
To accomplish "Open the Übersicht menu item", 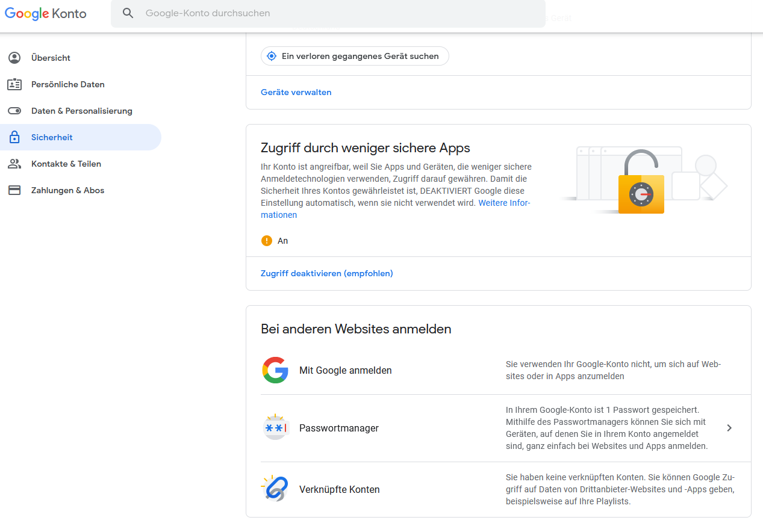I will [x=51, y=58].
